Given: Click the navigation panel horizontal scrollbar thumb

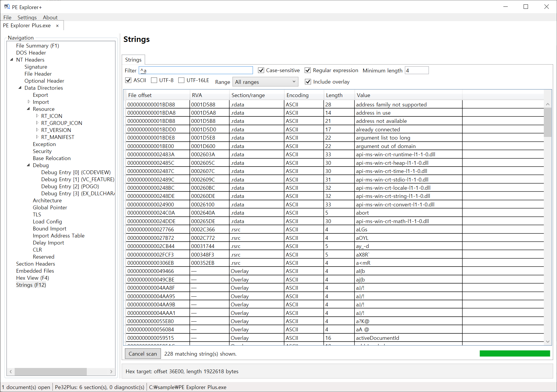Looking at the screenshot, I should tap(51, 371).
